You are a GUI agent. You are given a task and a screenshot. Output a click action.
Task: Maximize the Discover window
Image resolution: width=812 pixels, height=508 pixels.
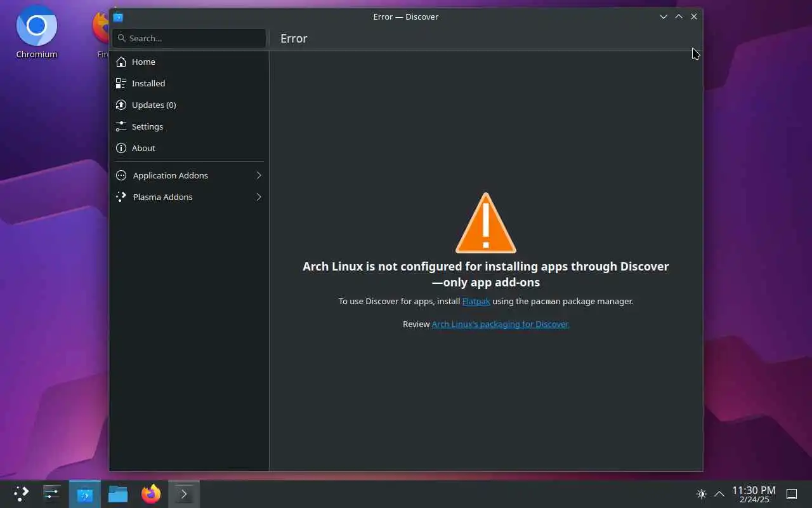coord(679,17)
